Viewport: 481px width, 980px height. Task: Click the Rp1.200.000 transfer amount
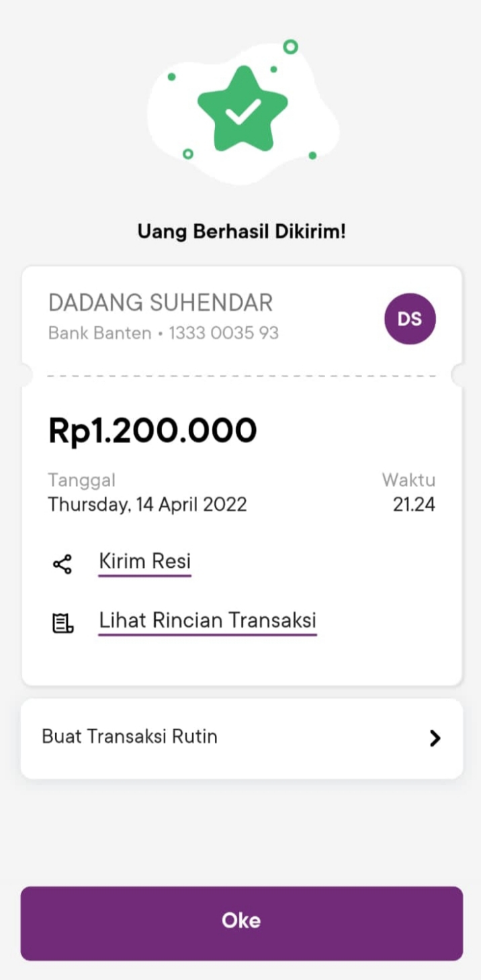point(152,430)
